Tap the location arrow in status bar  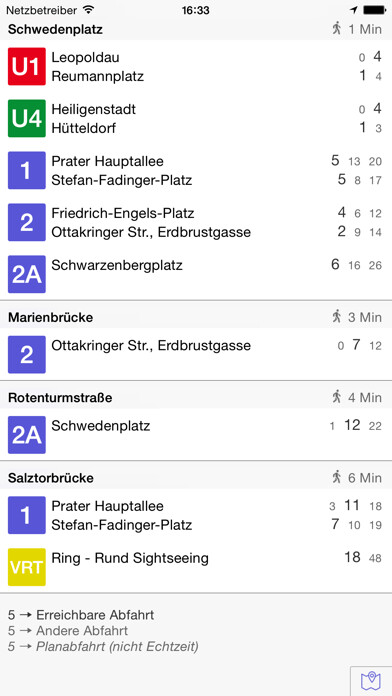pyautogui.click(x=353, y=10)
